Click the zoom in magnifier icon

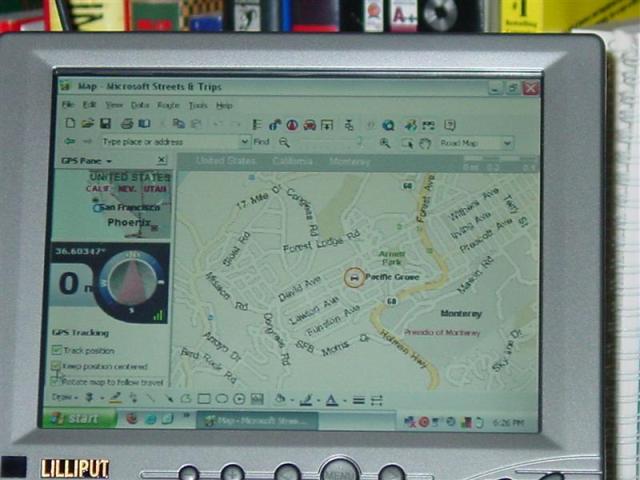click(x=385, y=143)
